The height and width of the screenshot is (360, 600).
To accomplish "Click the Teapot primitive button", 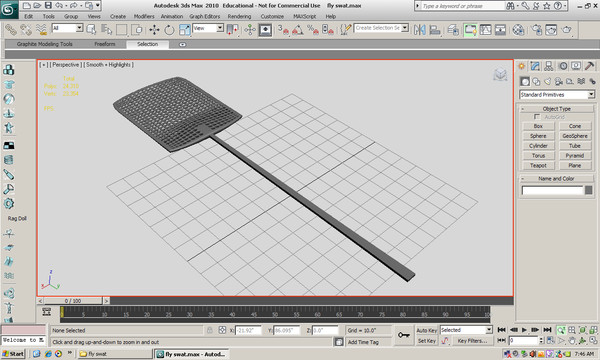I will point(538,166).
